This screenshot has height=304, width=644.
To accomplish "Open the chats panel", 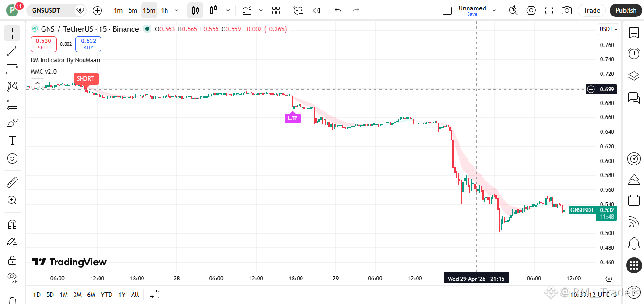I will tap(634, 98).
